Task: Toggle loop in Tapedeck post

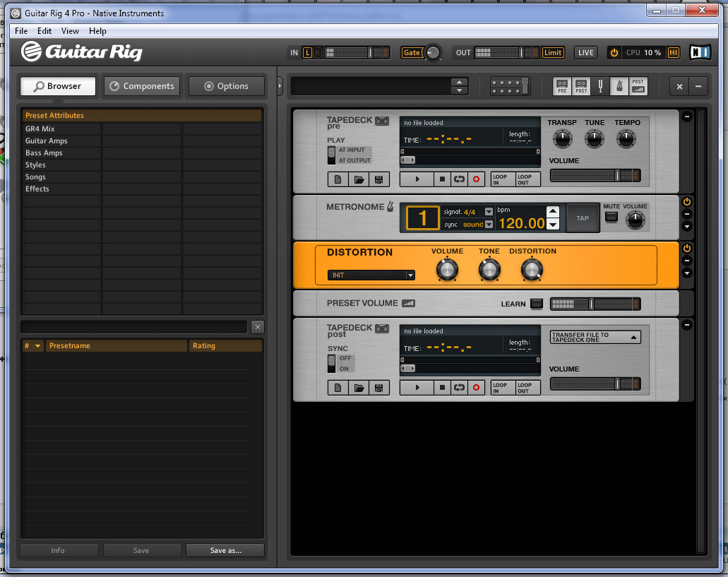Action: pyautogui.click(x=459, y=387)
